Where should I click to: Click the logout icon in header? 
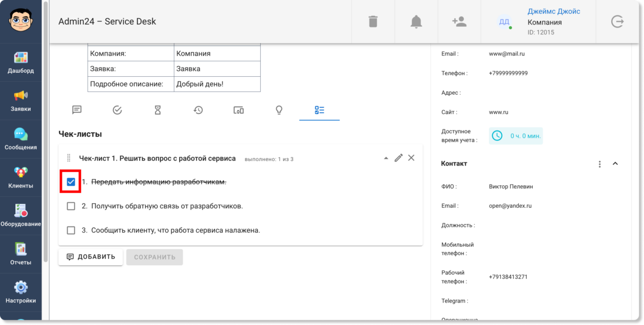(617, 21)
